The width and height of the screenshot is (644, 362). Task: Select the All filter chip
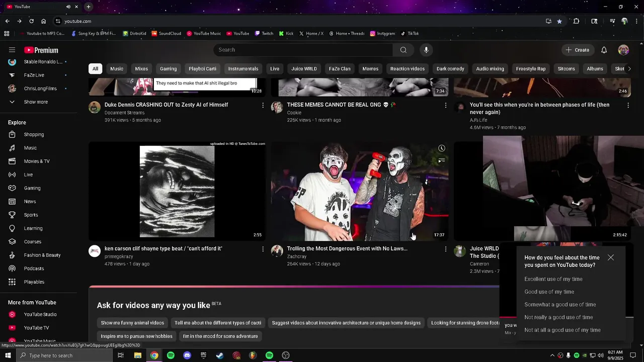click(x=95, y=69)
